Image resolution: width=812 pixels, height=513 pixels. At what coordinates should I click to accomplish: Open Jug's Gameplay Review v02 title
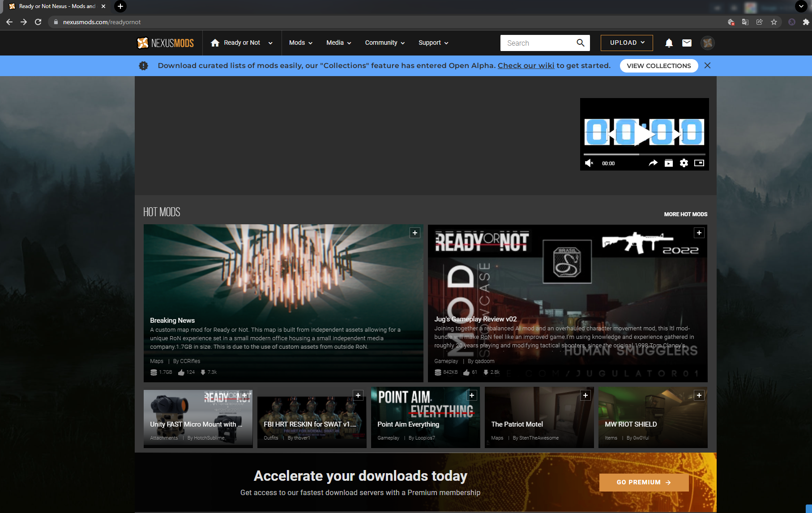[x=475, y=319]
